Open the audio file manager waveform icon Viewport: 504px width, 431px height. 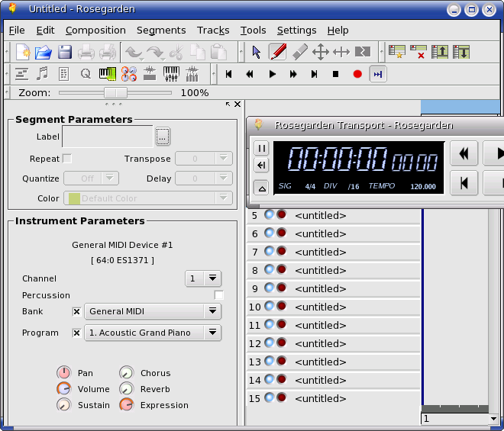pyautogui.click(x=150, y=74)
